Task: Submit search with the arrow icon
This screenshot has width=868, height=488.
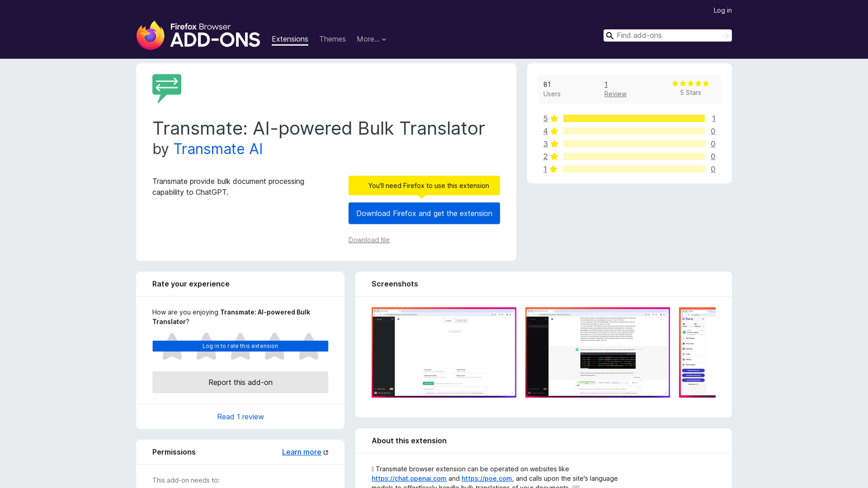Action: pos(725,36)
